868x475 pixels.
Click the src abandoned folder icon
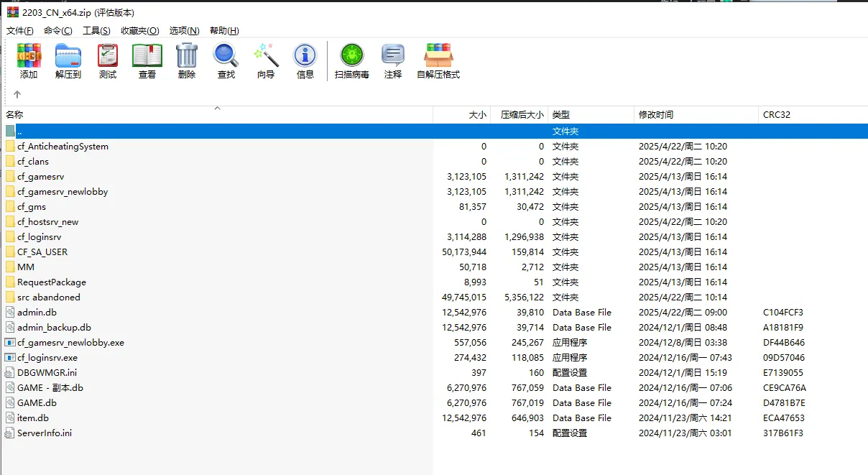pos(10,297)
